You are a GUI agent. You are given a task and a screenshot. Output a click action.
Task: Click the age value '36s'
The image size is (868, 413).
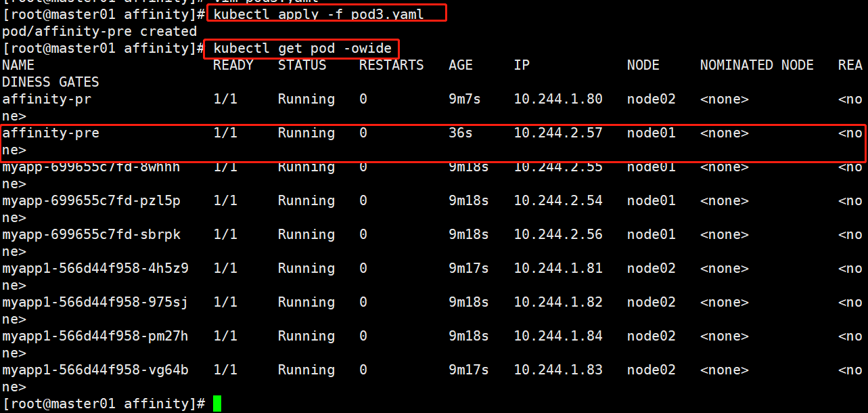click(461, 133)
